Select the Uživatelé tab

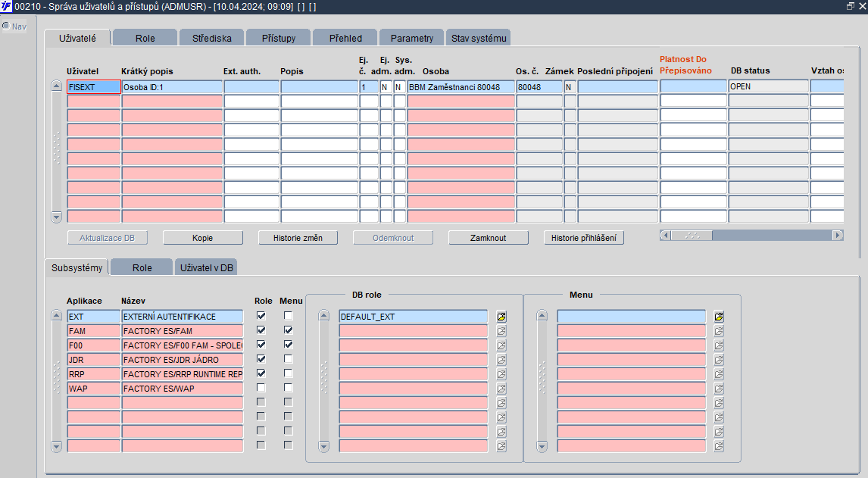click(x=77, y=38)
